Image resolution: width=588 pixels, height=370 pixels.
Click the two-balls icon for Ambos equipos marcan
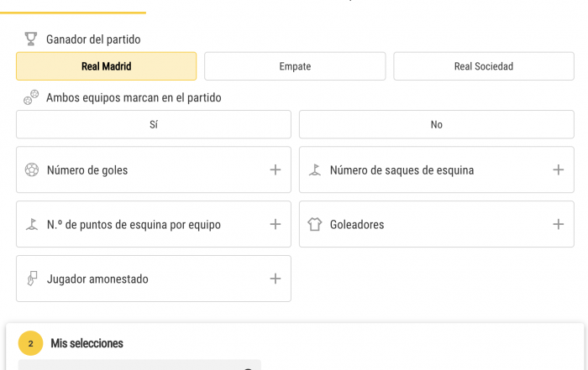[31, 97]
